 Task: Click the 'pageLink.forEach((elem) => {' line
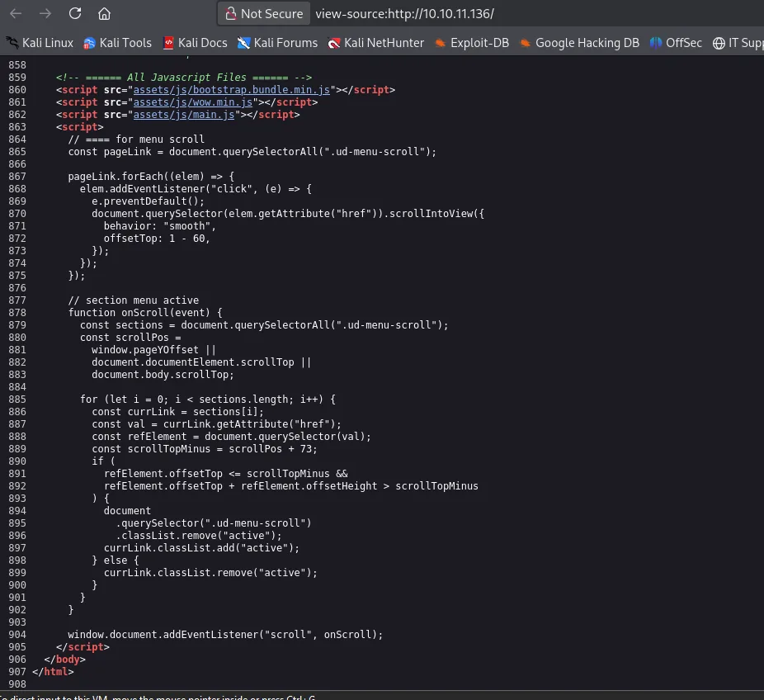(x=151, y=177)
